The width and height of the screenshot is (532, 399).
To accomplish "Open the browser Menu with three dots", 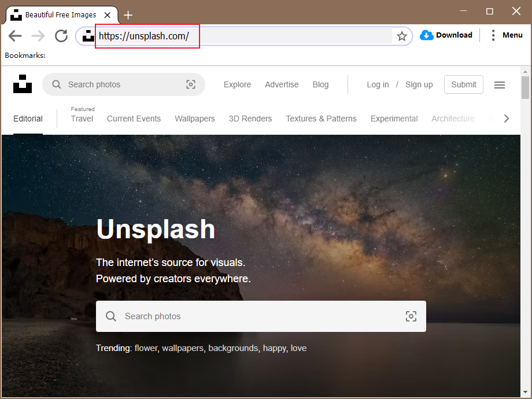I will (507, 35).
